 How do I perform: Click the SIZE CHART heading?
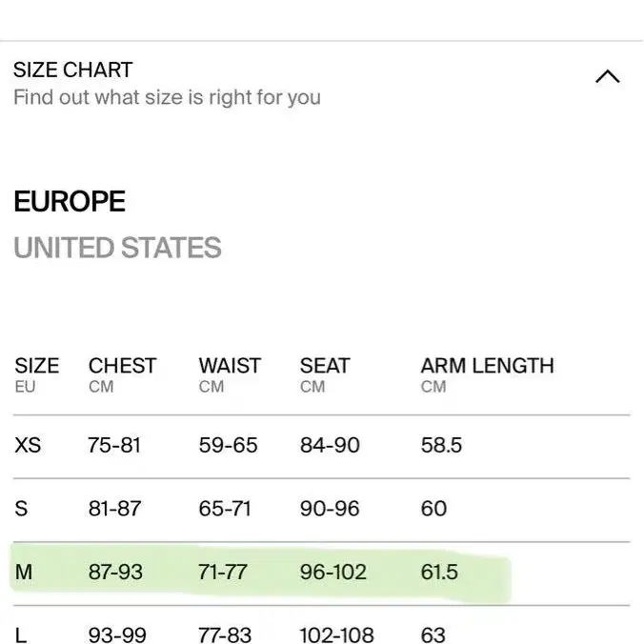click(72, 70)
